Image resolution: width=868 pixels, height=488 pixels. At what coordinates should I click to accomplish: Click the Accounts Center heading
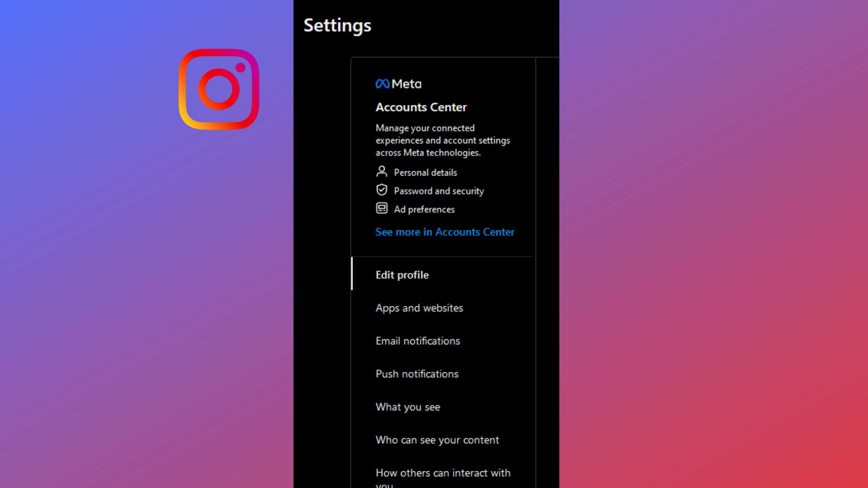coord(421,107)
